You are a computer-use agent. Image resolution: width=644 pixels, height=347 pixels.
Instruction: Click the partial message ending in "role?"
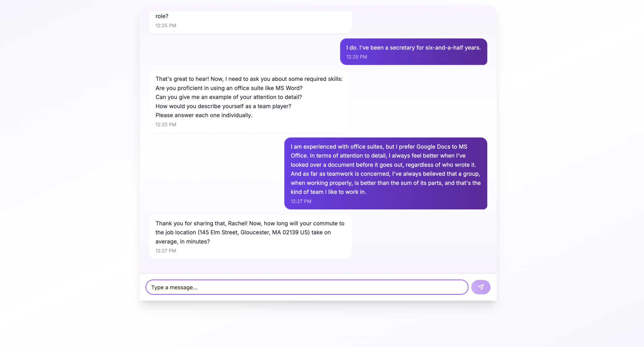pos(162,16)
